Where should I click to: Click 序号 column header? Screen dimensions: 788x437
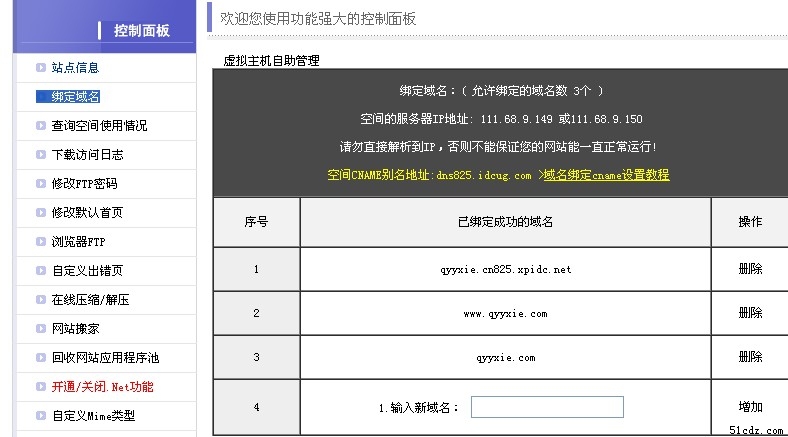click(x=256, y=222)
